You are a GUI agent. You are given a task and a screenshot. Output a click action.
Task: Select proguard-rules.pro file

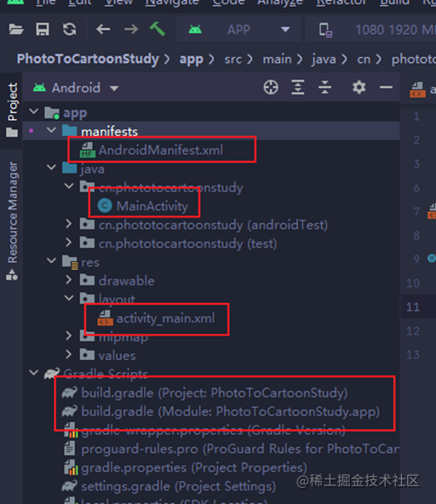tap(240, 449)
